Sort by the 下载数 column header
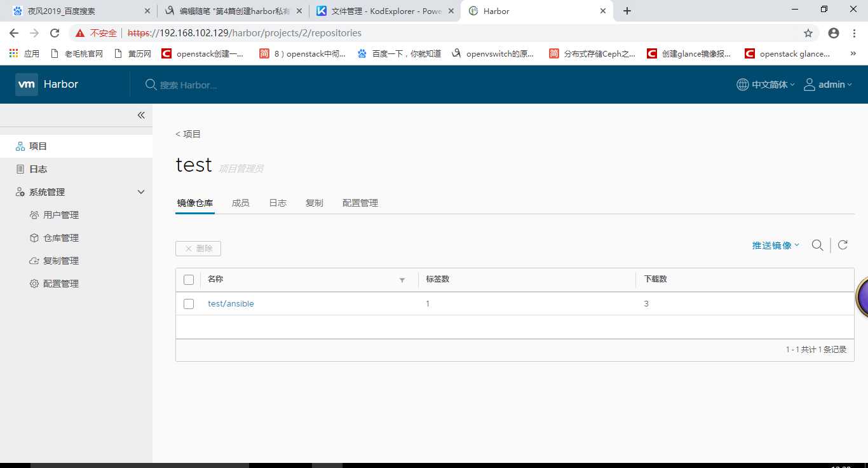Screen dimensions: 868x468 (x=656, y=279)
